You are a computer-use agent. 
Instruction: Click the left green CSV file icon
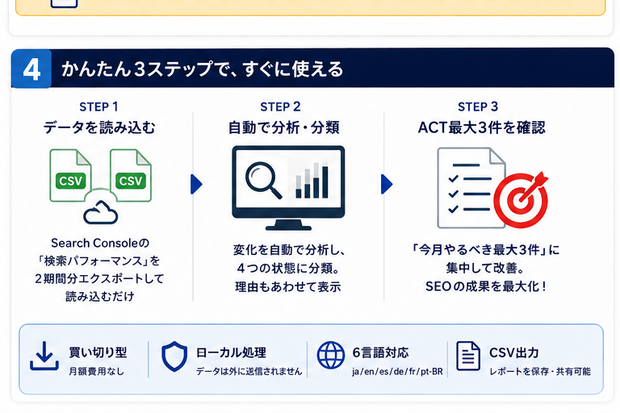click(71, 175)
